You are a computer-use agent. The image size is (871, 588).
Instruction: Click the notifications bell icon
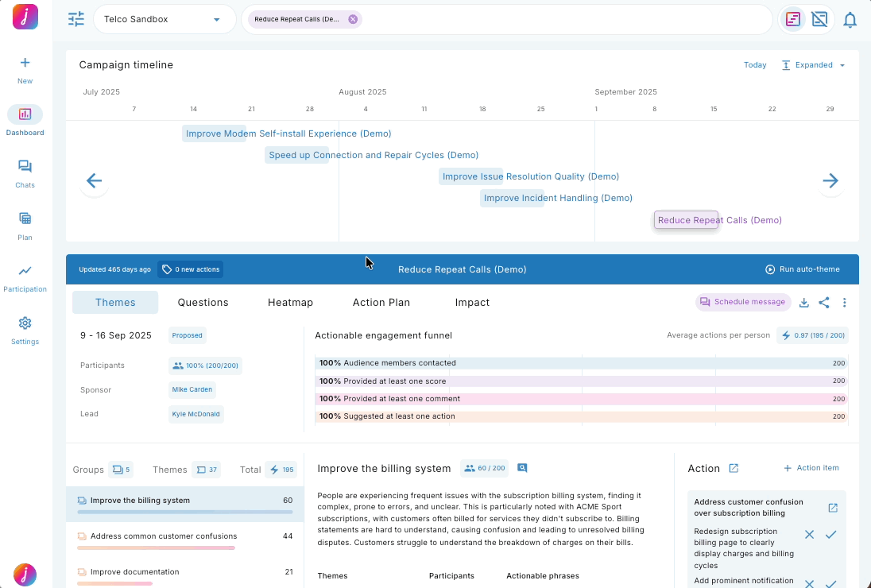(x=850, y=20)
